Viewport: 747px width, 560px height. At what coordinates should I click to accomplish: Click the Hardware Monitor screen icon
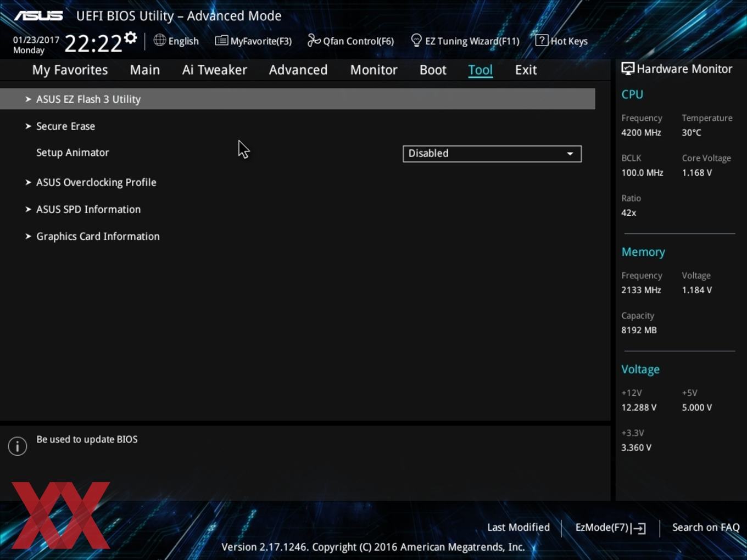point(628,69)
